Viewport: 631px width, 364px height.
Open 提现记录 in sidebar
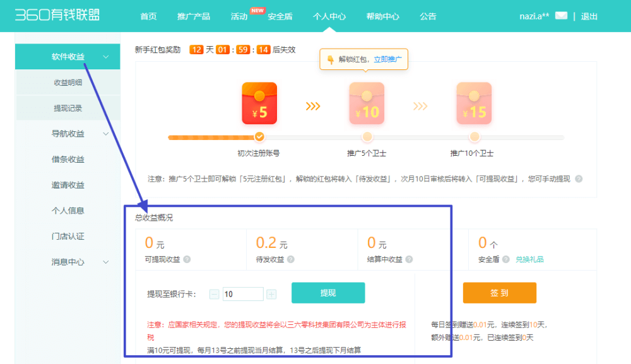(68, 109)
